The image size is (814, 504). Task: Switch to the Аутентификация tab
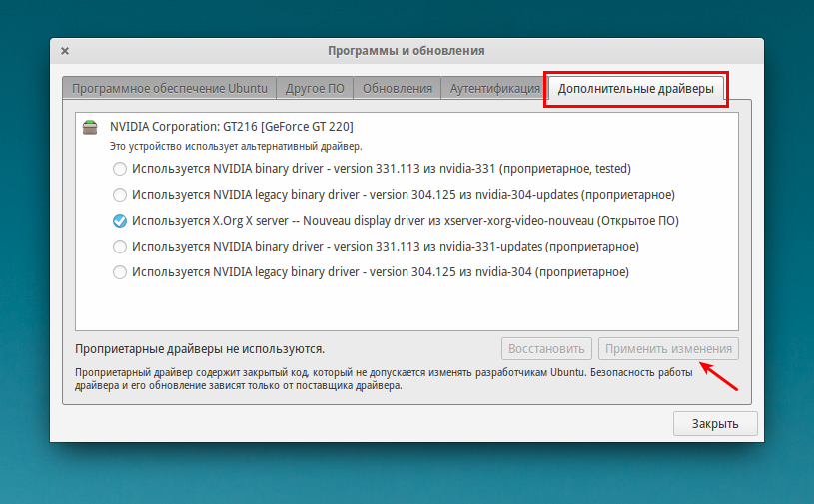click(x=494, y=88)
